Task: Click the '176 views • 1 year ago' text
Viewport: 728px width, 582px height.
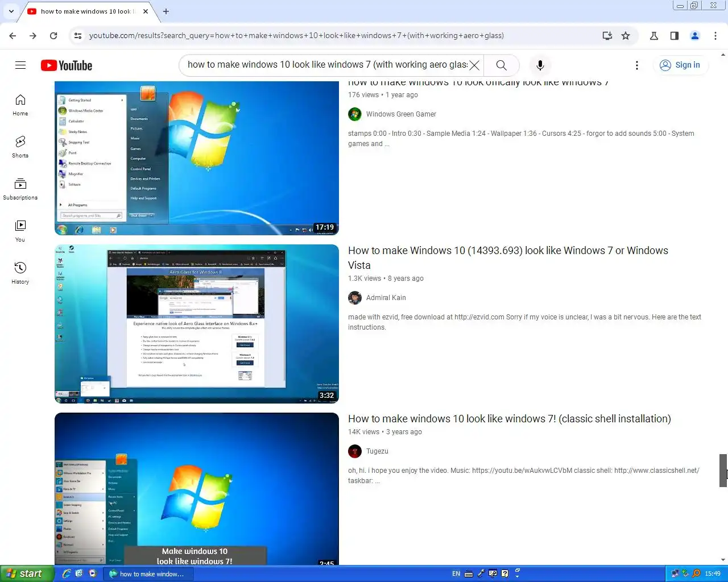Action: tap(383, 95)
